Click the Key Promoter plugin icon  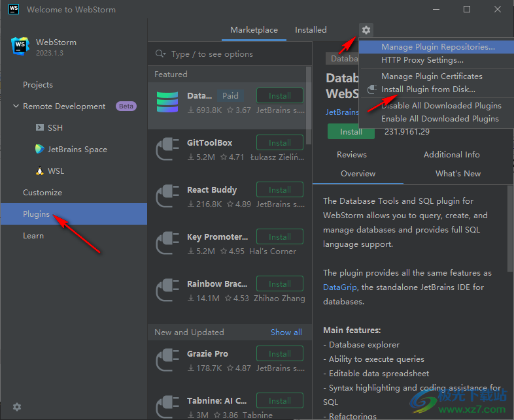[167, 243]
